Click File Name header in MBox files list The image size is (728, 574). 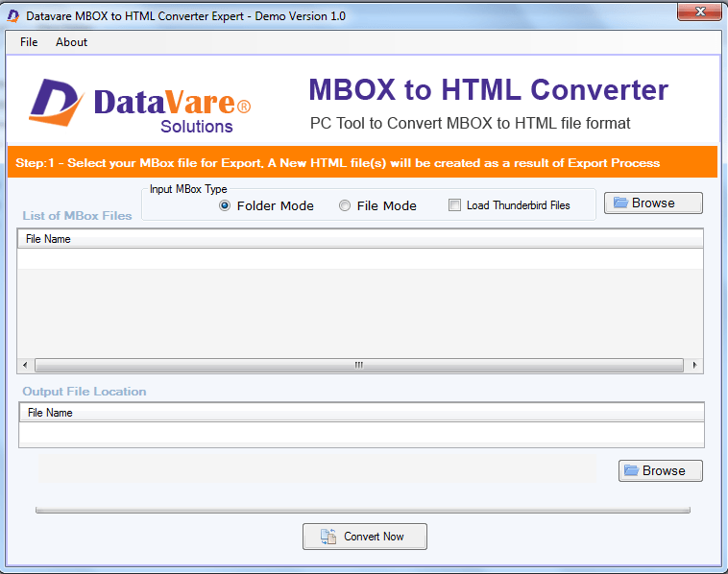(x=360, y=238)
